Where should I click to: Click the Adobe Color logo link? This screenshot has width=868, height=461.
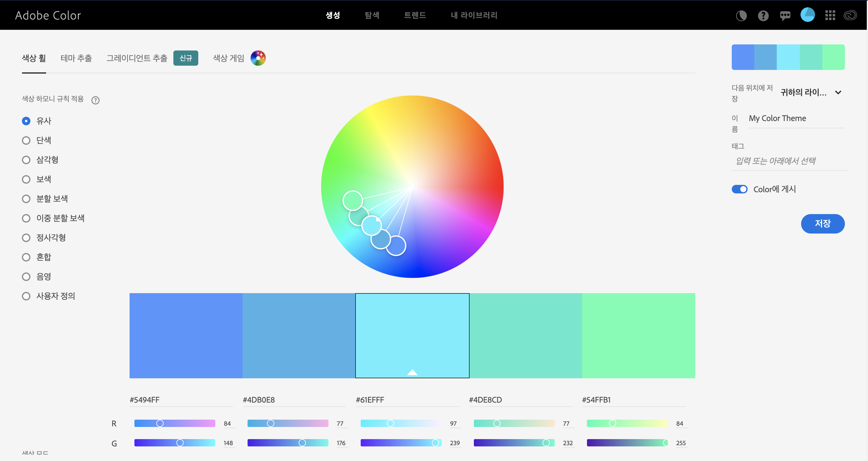pyautogui.click(x=48, y=16)
